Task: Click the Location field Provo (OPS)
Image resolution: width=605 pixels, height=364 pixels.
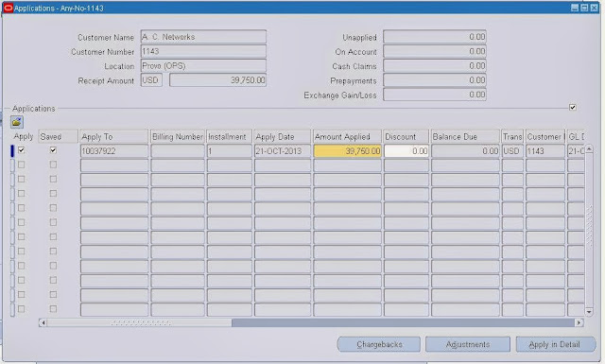Action: tap(203, 66)
